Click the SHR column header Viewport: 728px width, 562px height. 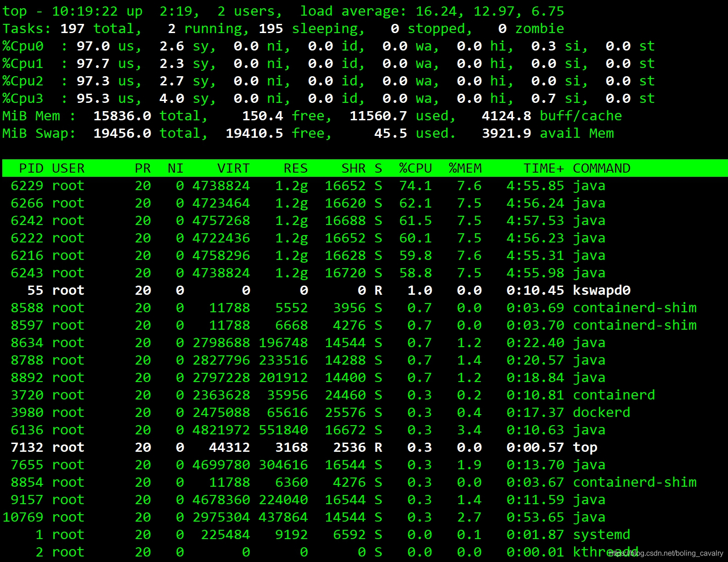(x=354, y=169)
